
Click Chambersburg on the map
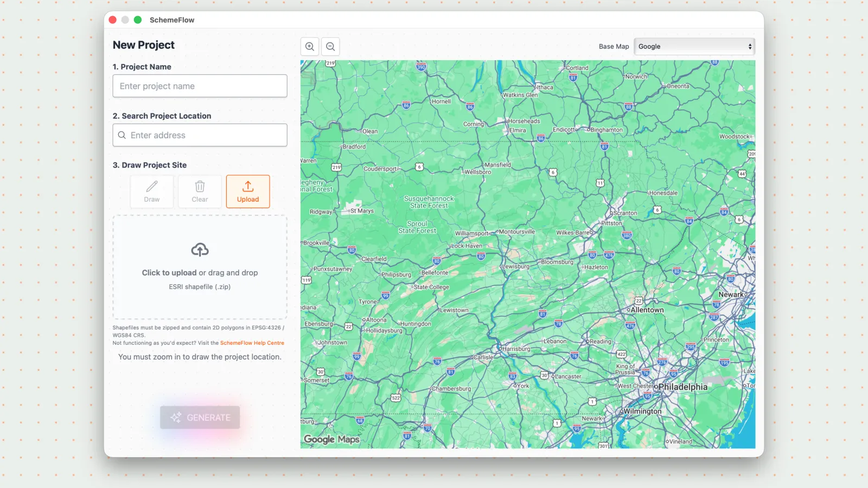pos(451,389)
